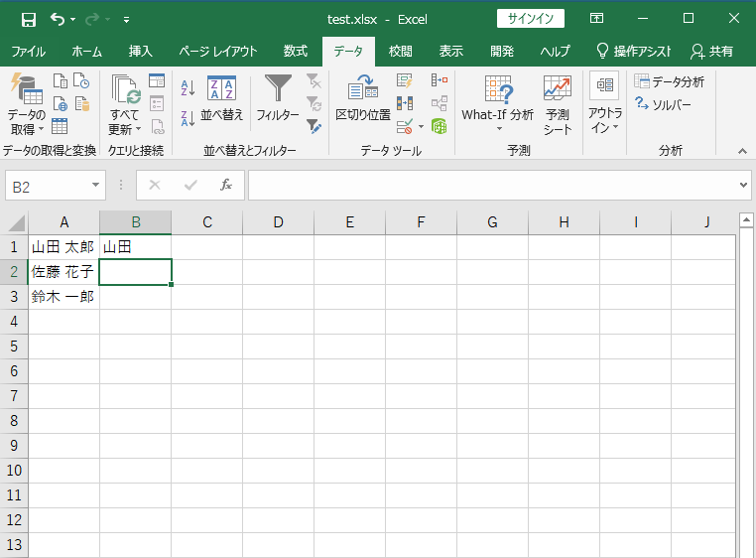Click the Relationships icon
Screen dimensions: 756x558
pos(439,103)
